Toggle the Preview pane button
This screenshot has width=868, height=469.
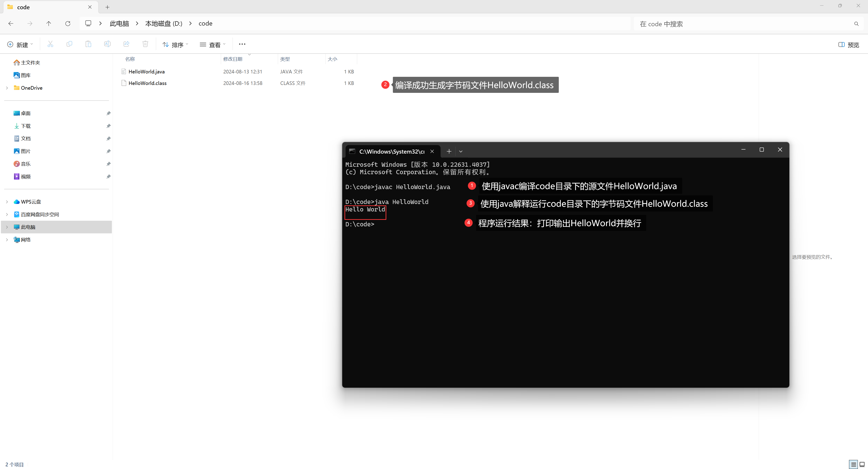pos(849,45)
